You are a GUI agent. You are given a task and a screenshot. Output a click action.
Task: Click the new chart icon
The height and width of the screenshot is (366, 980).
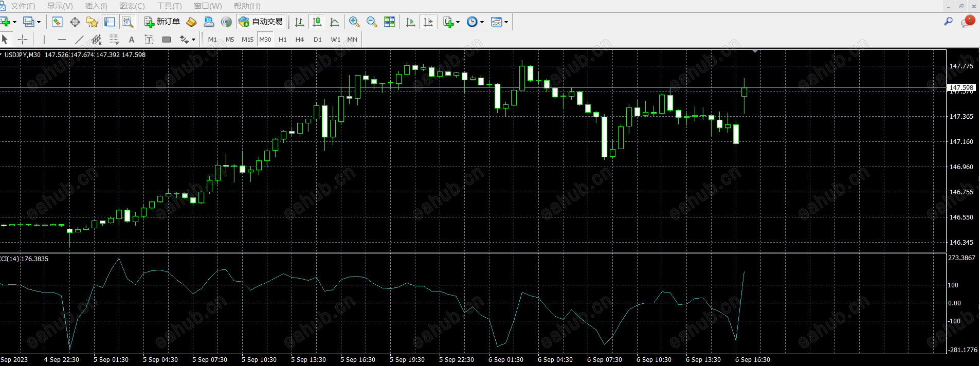6,22
